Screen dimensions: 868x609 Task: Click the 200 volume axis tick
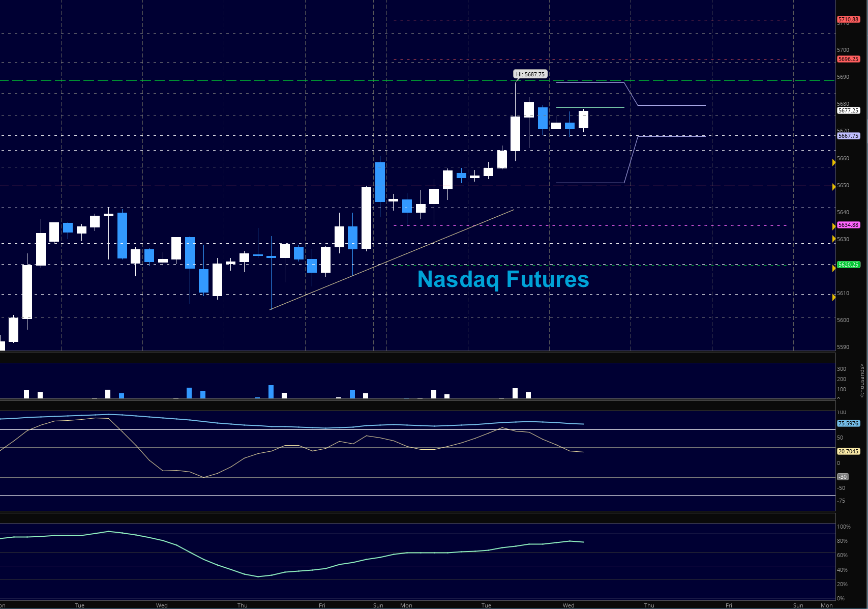point(842,379)
